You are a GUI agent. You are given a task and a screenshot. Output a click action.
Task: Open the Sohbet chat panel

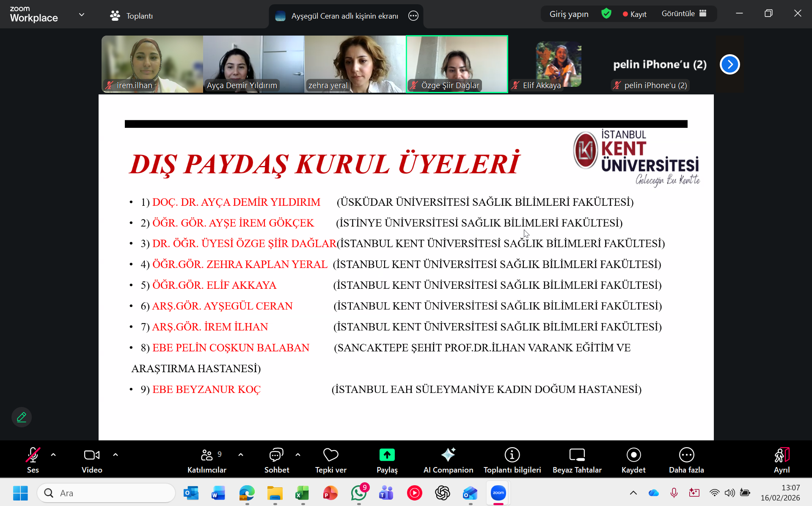(276, 460)
